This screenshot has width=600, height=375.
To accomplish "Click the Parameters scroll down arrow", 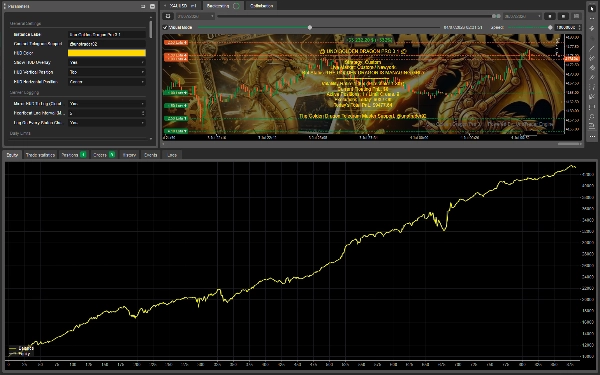I will point(151,139).
